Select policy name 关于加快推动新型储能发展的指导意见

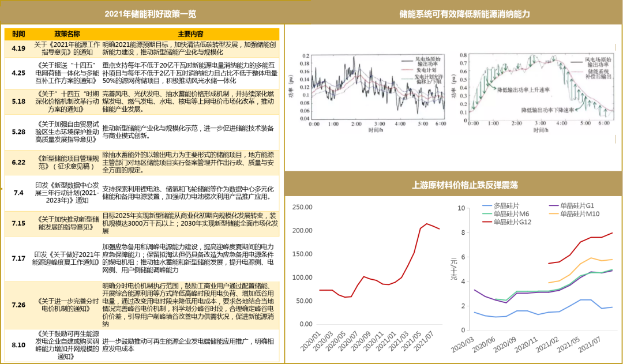coord(67,223)
